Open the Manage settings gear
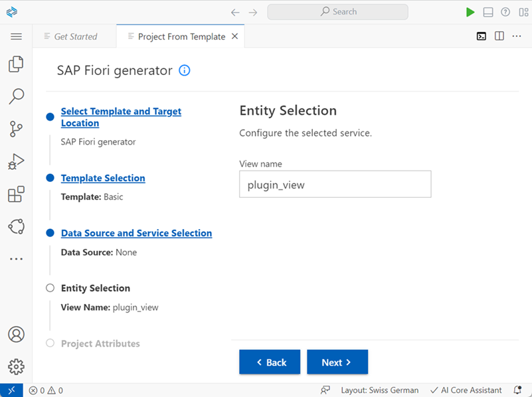Image resolution: width=532 pixels, height=397 pixels. tap(16, 367)
